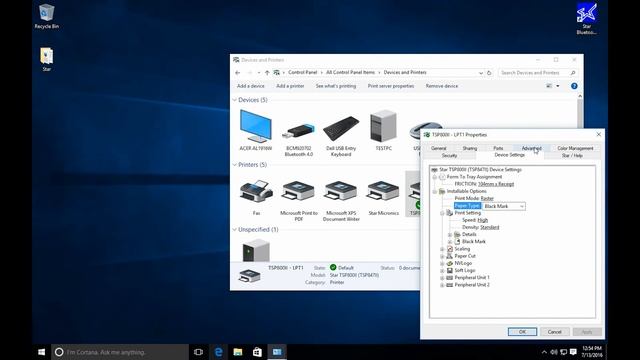
Task: Click Cancel in the Properties dialog
Action: [x=554, y=332]
